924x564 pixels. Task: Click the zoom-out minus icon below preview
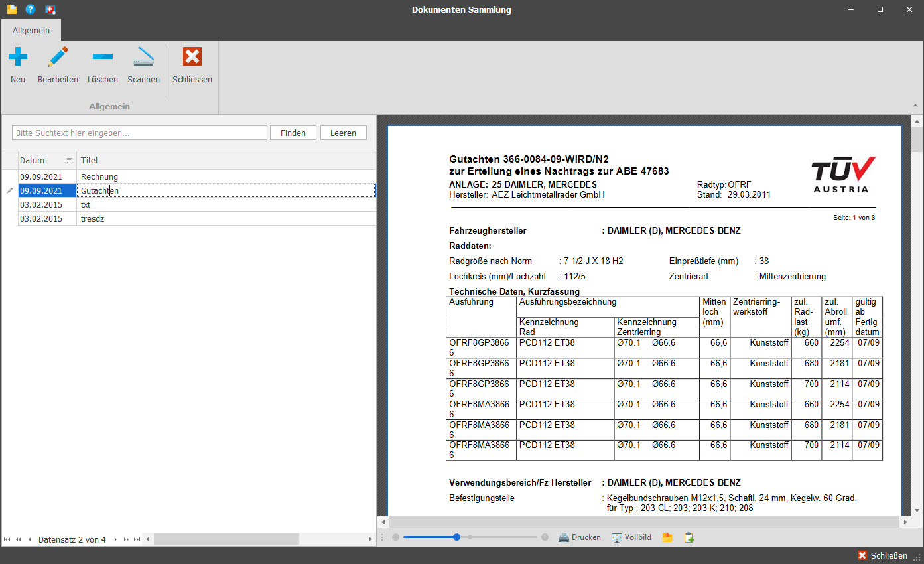pyautogui.click(x=395, y=537)
